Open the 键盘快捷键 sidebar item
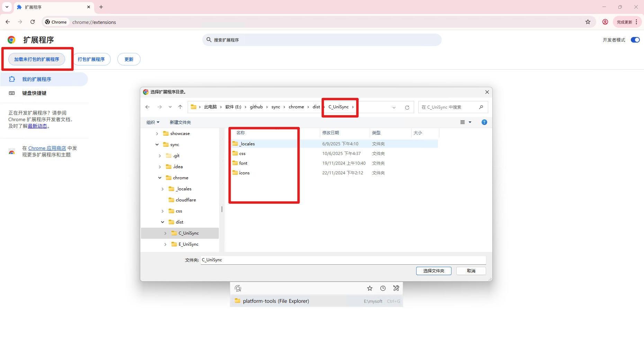 (x=34, y=93)
